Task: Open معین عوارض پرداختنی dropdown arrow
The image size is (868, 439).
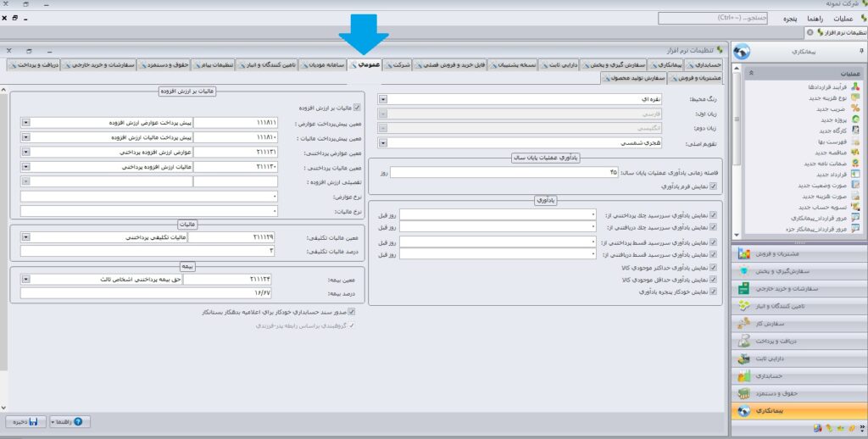Action: point(25,152)
